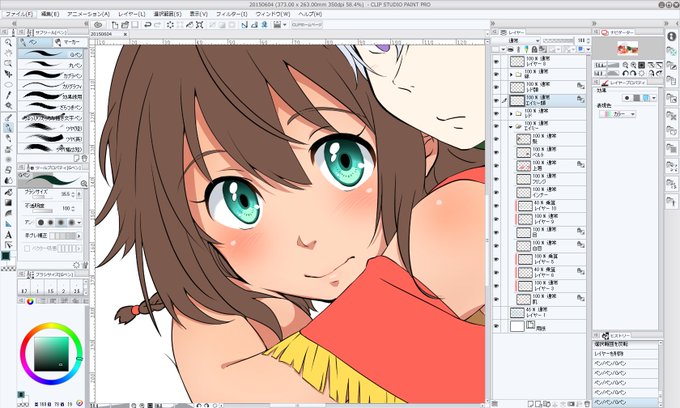Open the effect options dropdown arrow in Layer Property
680x408 pixels.
tap(654, 98)
